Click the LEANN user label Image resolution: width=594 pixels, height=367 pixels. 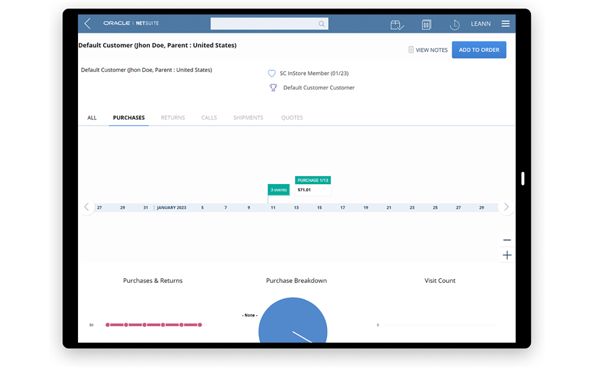pos(481,24)
